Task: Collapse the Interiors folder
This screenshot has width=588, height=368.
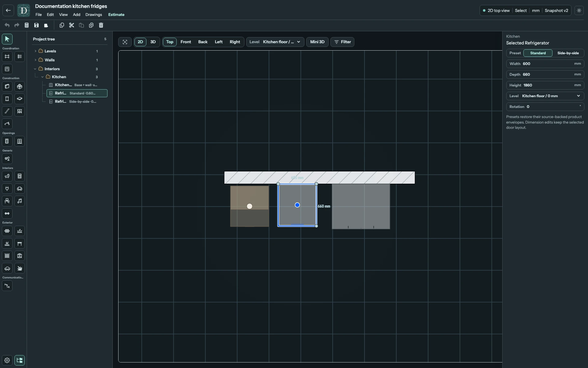Action: [35, 69]
